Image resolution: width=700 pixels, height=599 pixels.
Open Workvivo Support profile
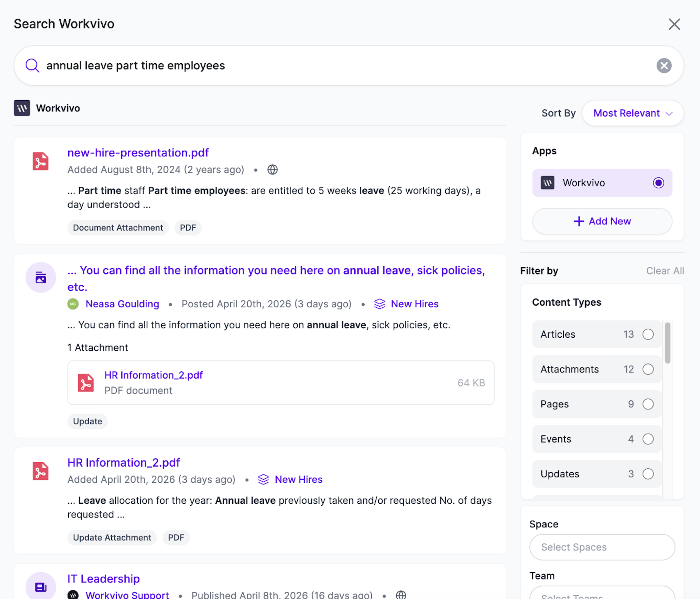[127, 595]
